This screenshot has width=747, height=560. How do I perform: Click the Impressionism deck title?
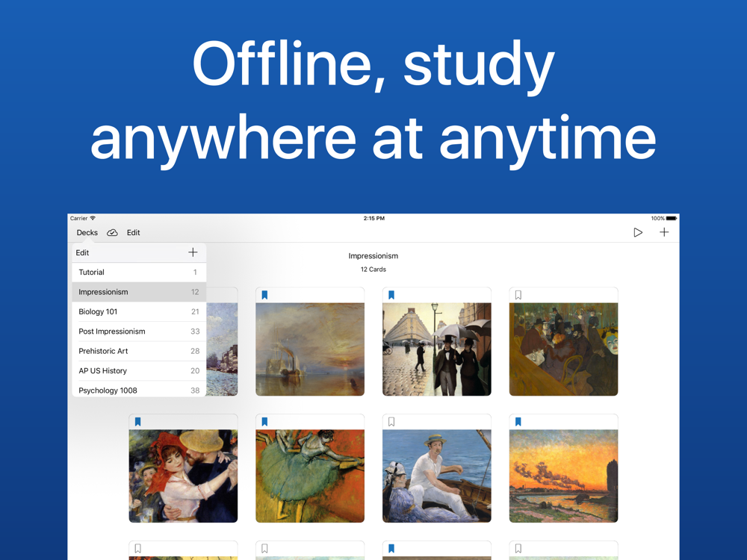click(373, 255)
